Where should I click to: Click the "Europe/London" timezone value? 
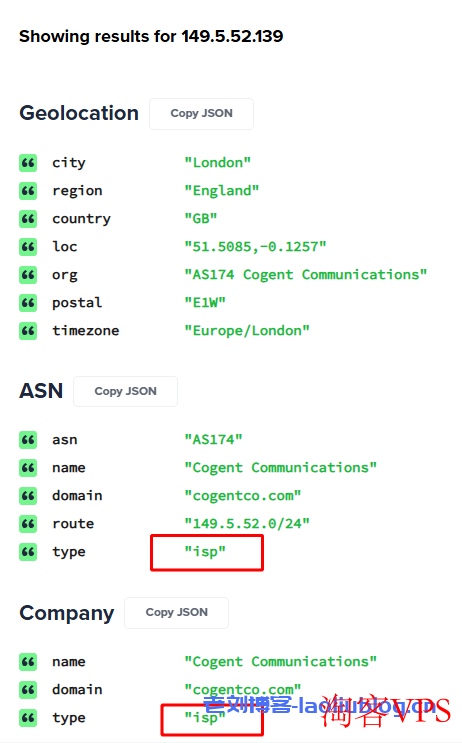pos(247,331)
